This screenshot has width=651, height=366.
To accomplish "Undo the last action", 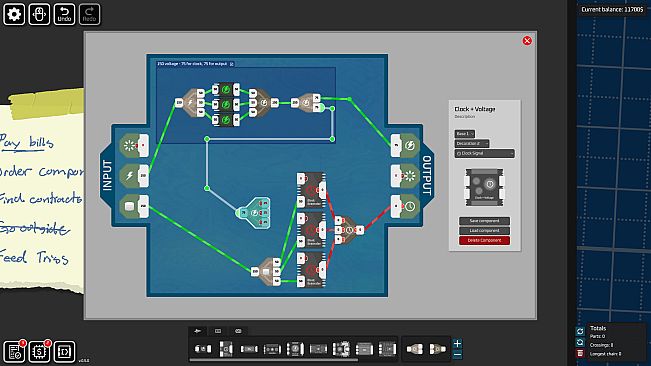I will [64, 15].
